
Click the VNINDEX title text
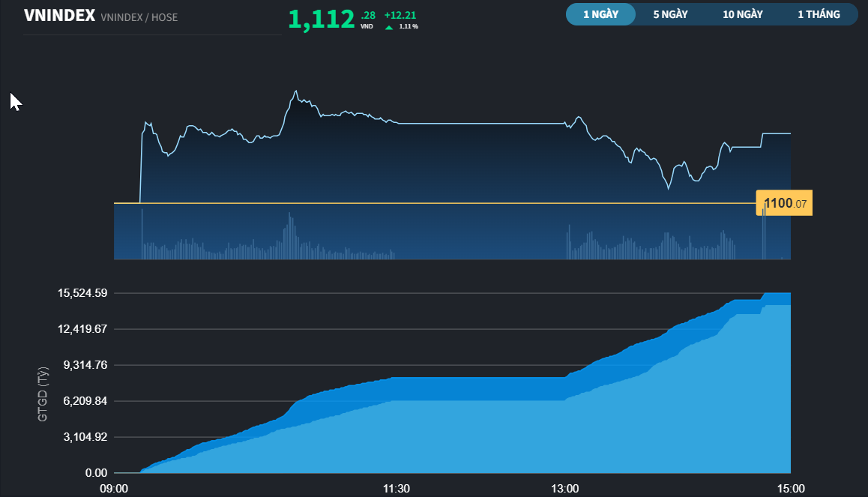click(x=59, y=16)
